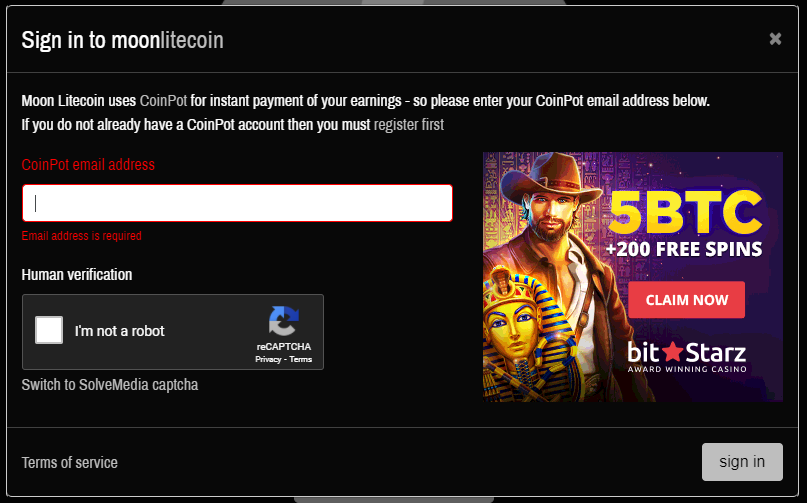Open the CoinPot link in the description
Screen dimensions: 807x503
[163, 100]
